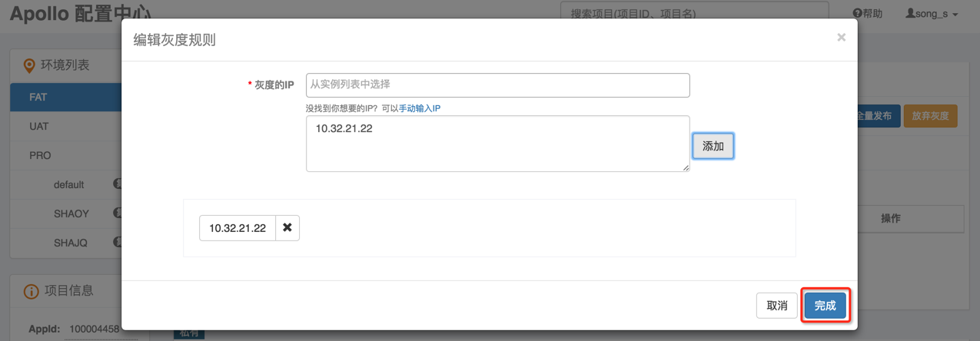Choose the default cluster under PRO
The height and width of the screenshot is (341, 980).
point(69,184)
